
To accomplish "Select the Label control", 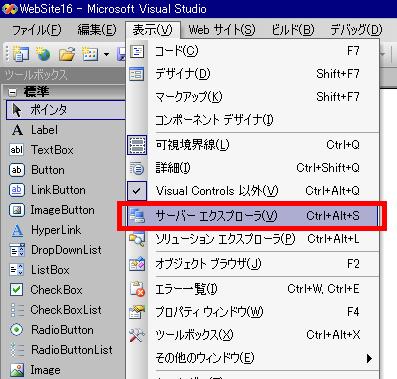I will tap(66, 130).
